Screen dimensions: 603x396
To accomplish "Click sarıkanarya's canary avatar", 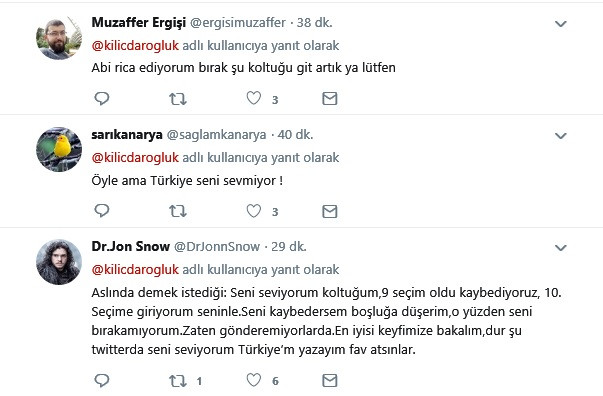I will pos(59,150).
